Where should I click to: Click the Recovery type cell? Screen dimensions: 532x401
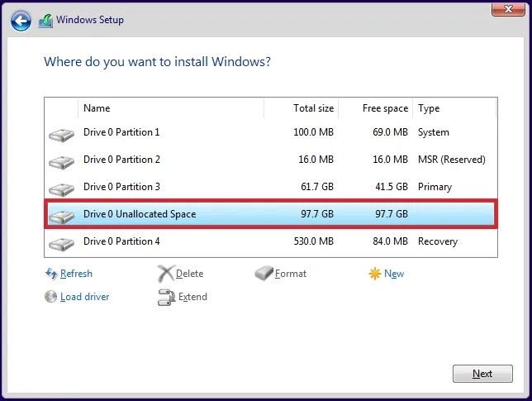pyautogui.click(x=438, y=241)
